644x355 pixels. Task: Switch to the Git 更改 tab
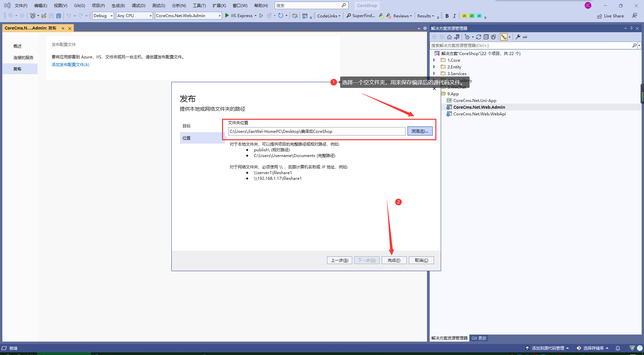(x=479, y=338)
